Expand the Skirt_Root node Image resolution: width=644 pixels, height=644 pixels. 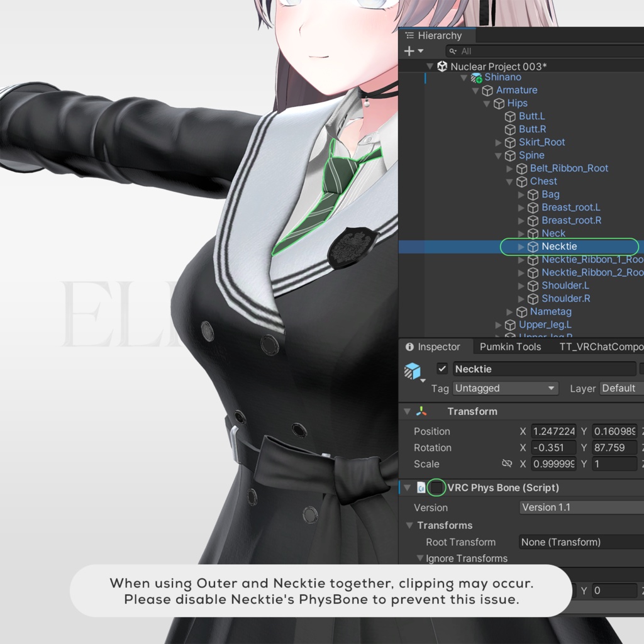point(498,143)
